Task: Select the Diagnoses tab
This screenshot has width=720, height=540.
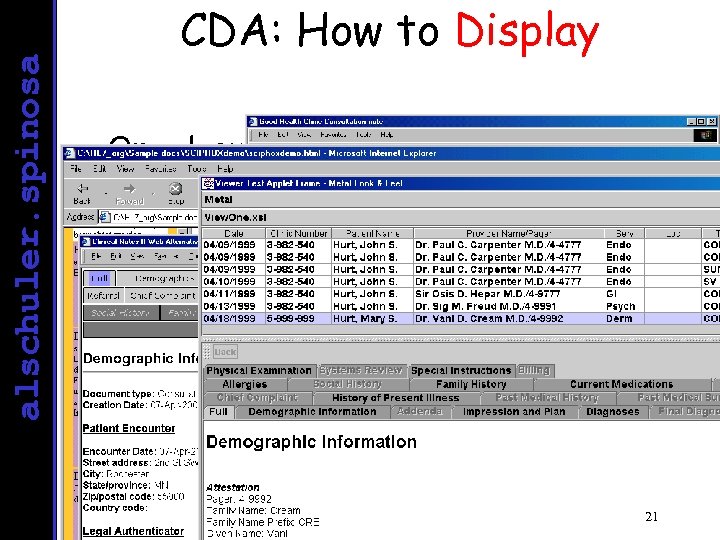Action: coord(613,411)
